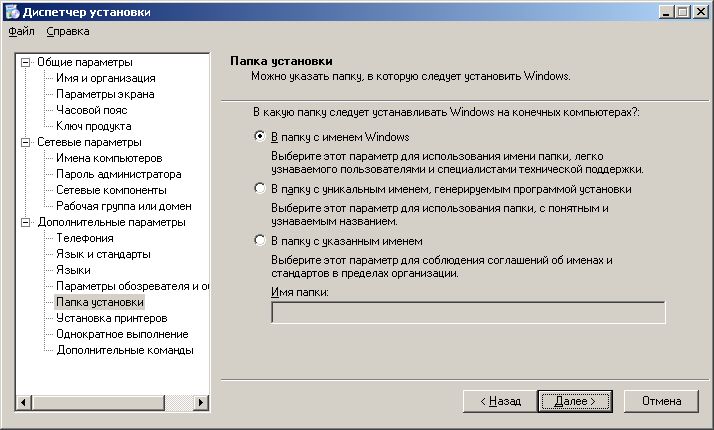Collapse the 'Дополнительные параметры' tree node
The width and height of the screenshot is (714, 430).
pyautogui.click(x=26, y=222)
